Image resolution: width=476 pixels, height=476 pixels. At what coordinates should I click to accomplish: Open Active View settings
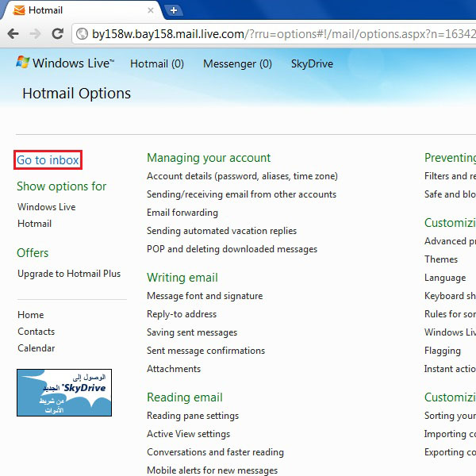189,434
